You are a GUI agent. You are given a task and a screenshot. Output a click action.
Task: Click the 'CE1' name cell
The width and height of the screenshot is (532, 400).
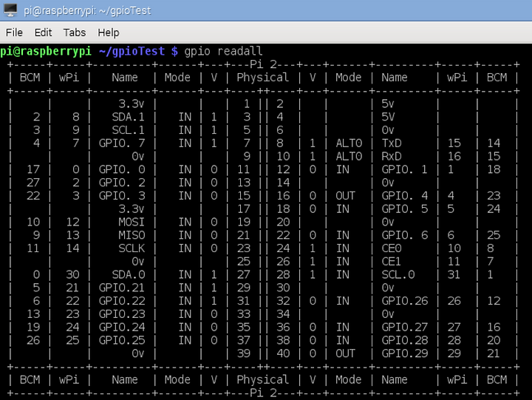[x=391, y=262]
